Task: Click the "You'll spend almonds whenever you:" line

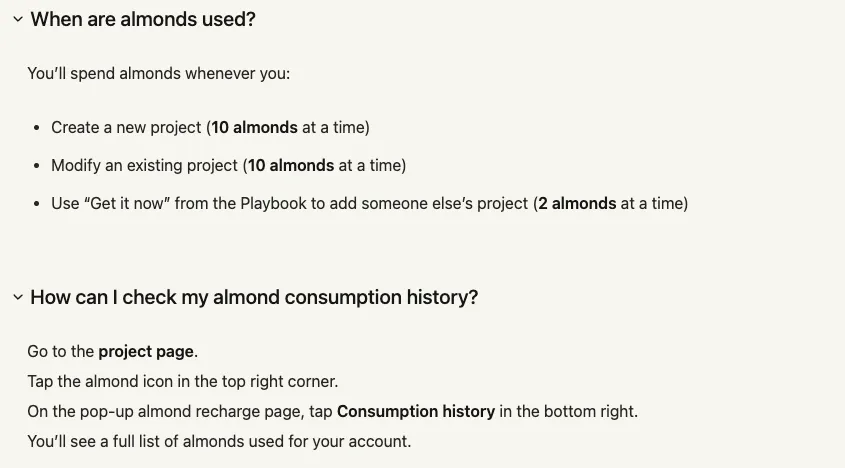Action: coord(158,73)
